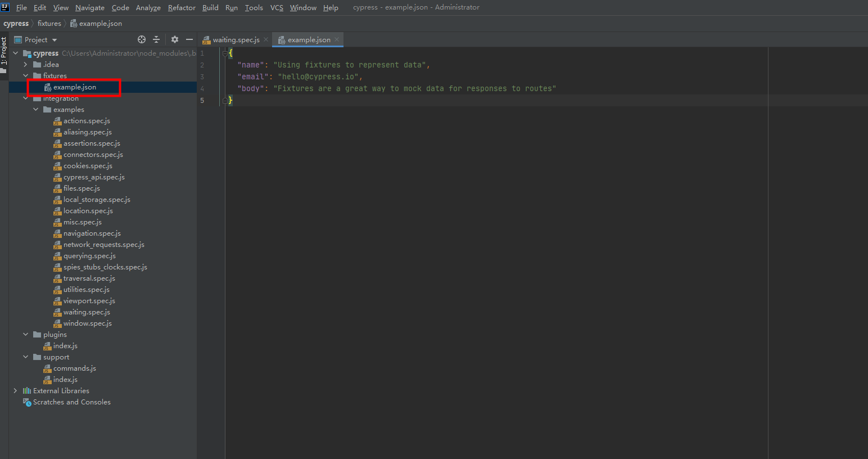The image size is (868, 459).
Task: Switch to the waiting.spec.js tab
Action: click(x=236, y=40)
